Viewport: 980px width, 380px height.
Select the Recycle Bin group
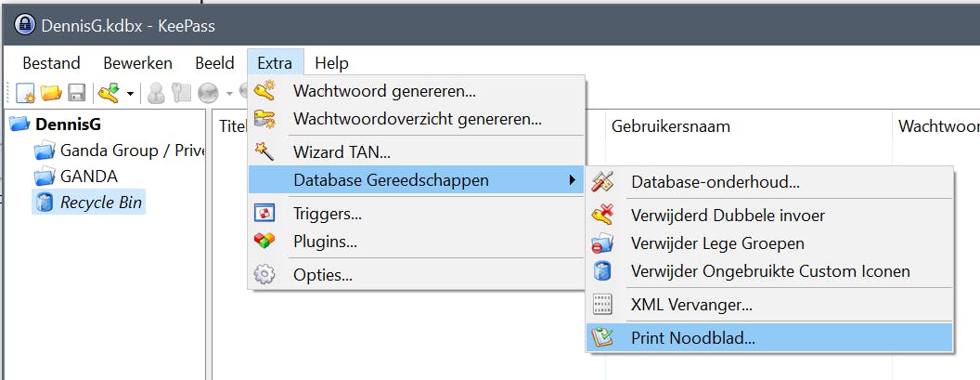point(100,202)
